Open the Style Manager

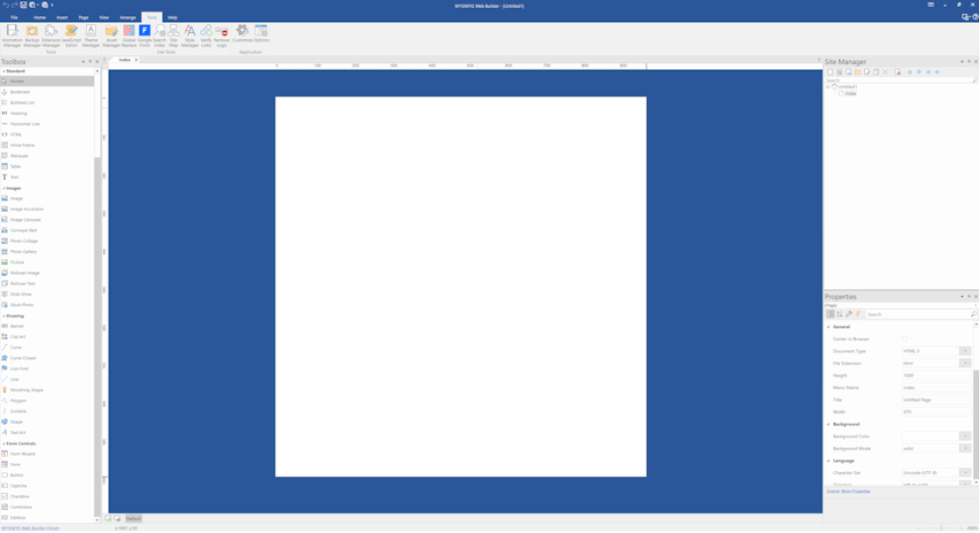pos(190,35)
